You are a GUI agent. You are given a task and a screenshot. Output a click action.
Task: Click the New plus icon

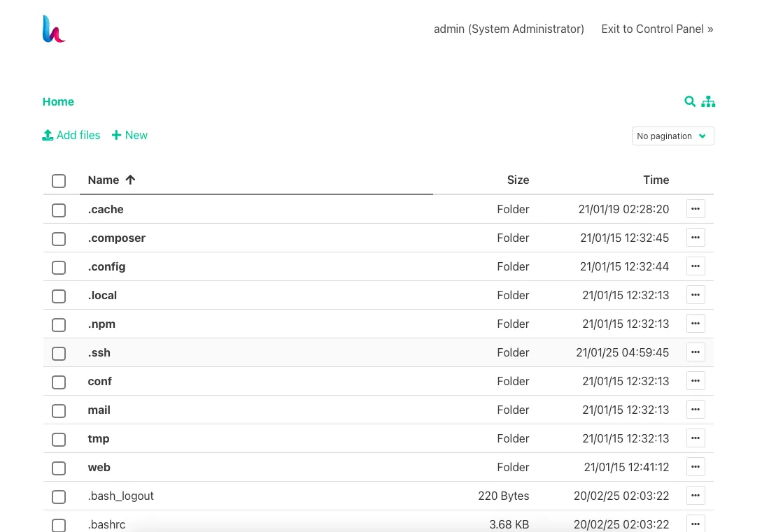pyautogui.click(x=116, y=135)
